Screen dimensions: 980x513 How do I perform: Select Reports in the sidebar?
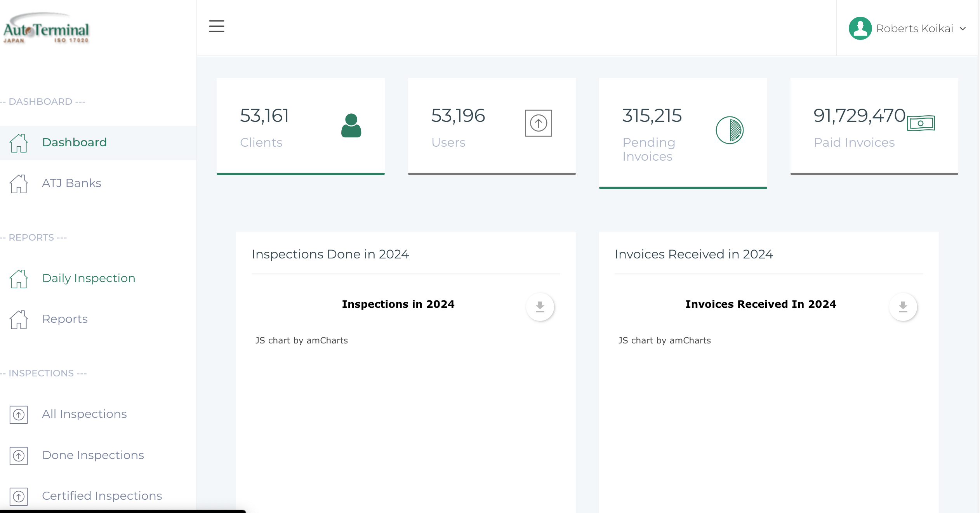coord(65,319)
